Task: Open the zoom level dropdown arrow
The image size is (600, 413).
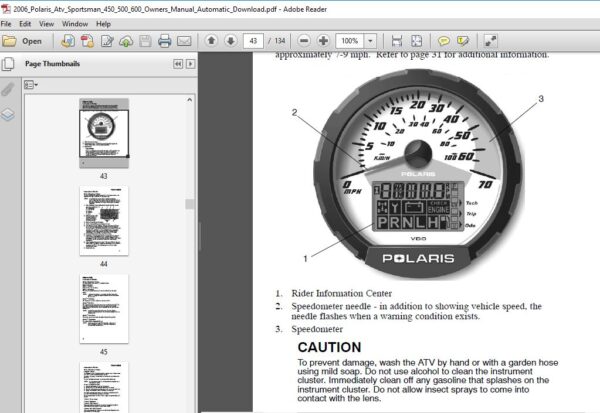Action: [x=370, y=41]
